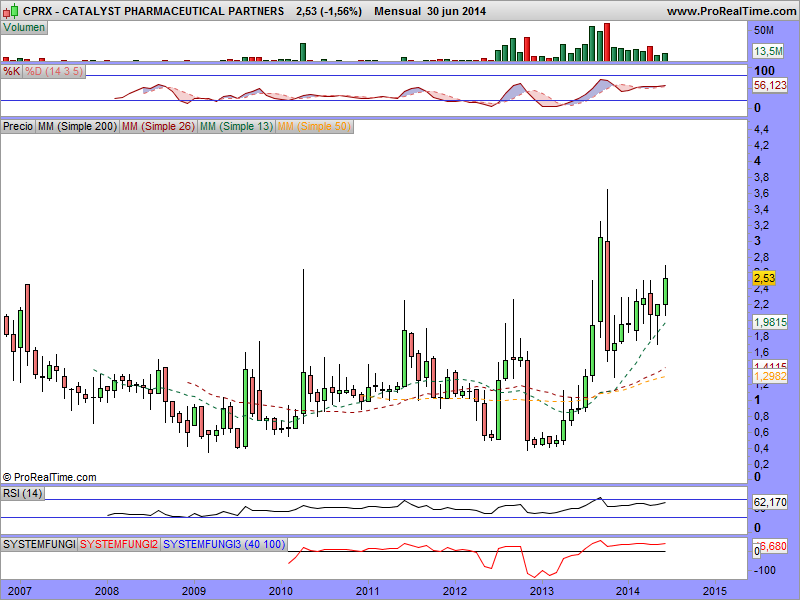The width and height of the screenshot is (800, 600).
Task: Click the date 30 jun 2014
Action: pyautogui.click(x=457, y=11)
